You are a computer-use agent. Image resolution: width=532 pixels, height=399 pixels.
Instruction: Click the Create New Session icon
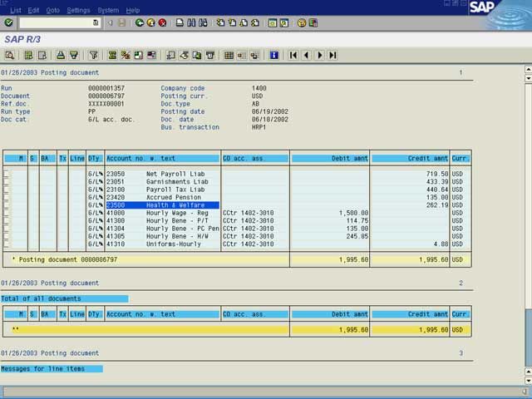(x=273, y=22)
